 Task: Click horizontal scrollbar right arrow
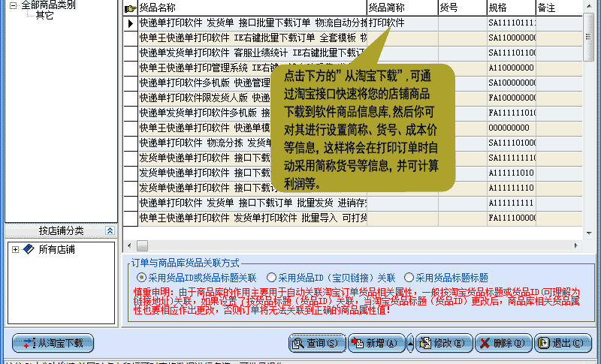(575, 245)
